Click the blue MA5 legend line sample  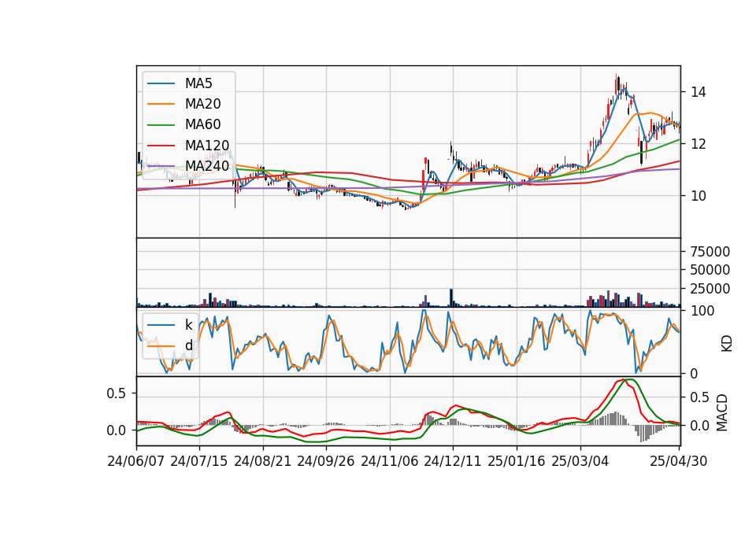pos(161,83)
